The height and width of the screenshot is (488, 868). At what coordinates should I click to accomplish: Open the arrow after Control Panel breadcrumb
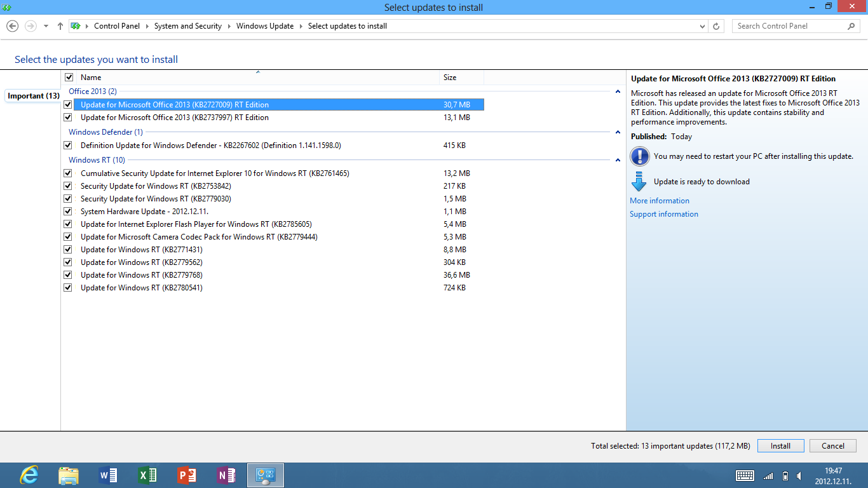tap(147, 26)
